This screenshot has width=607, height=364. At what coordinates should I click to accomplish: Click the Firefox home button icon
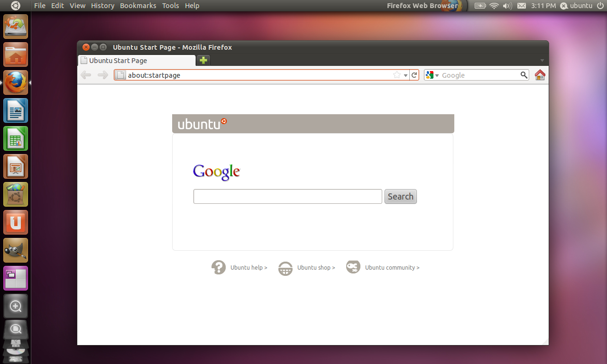click(540, 75)
